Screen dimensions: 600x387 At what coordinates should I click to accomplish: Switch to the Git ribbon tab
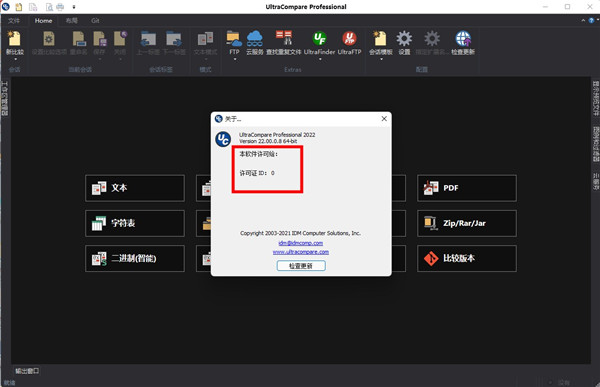click(x=95, y=21)
